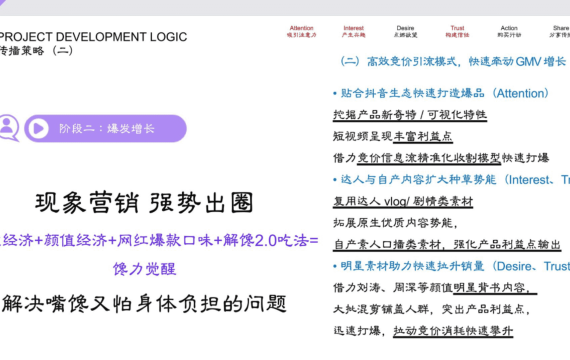The height and width of the screenshot is (360, 570).
Task: Click the purple text 馋力觉醒
Action: click(x=144, y=269)
